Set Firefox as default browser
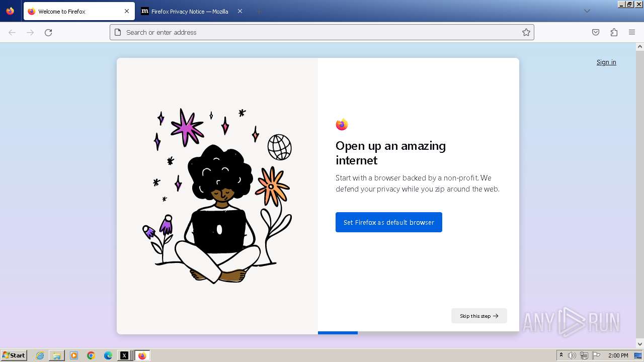This screenshot has width=644, height=362. click(x=389, y=222)
